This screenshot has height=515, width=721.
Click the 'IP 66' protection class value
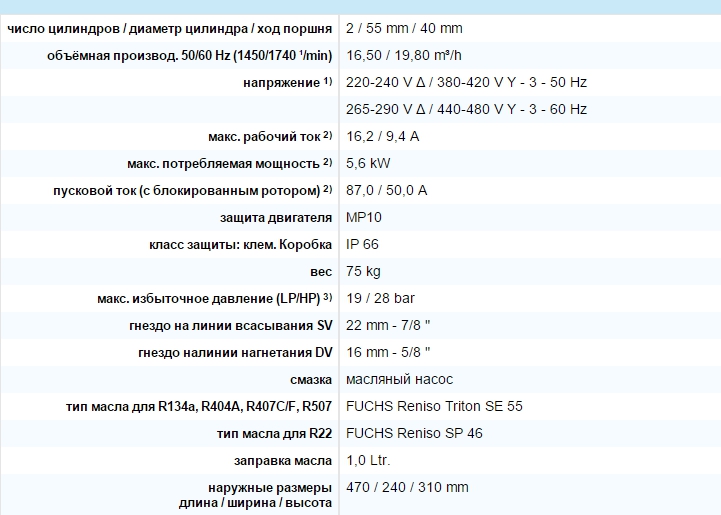click(362, 245)
